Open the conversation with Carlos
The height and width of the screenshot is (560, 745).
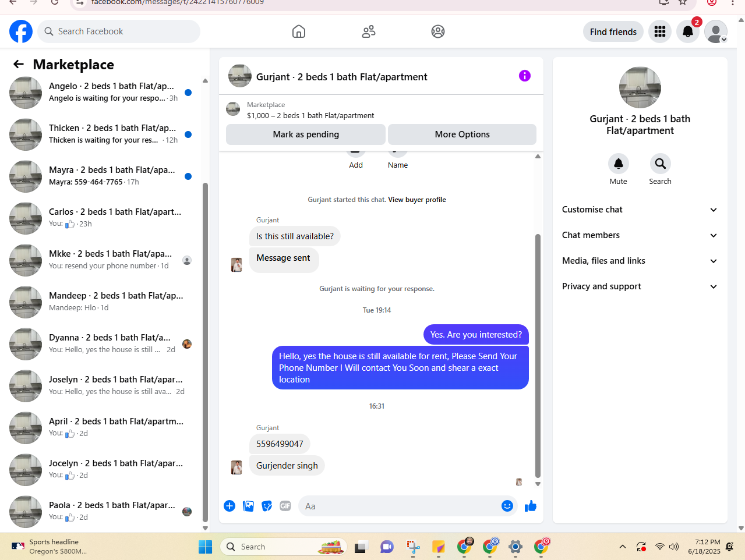click(x=101, y=218)
